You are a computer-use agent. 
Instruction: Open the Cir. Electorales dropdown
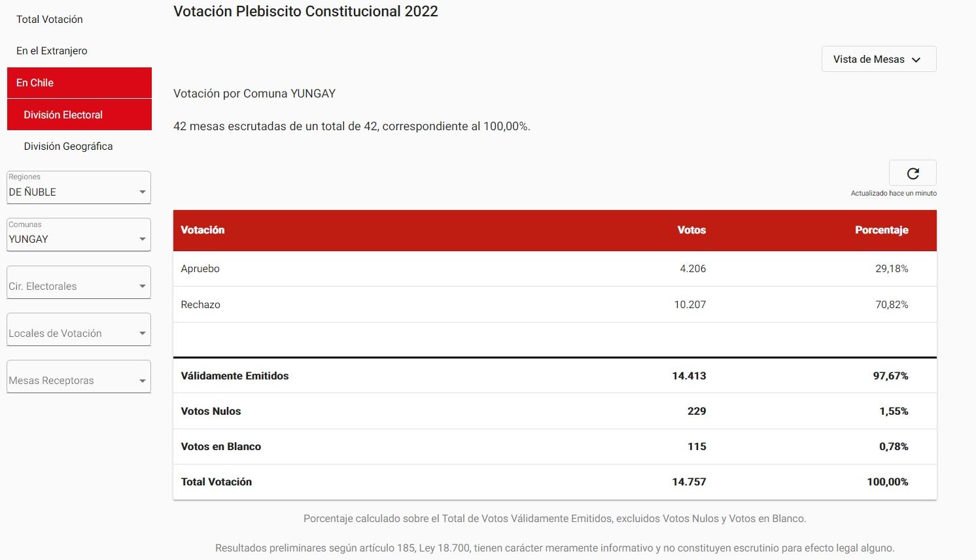point(78,283)
